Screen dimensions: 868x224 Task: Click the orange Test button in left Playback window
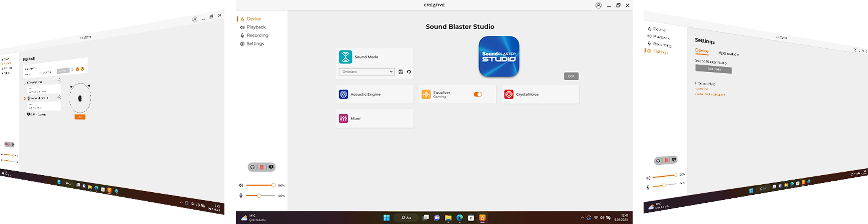80,117
